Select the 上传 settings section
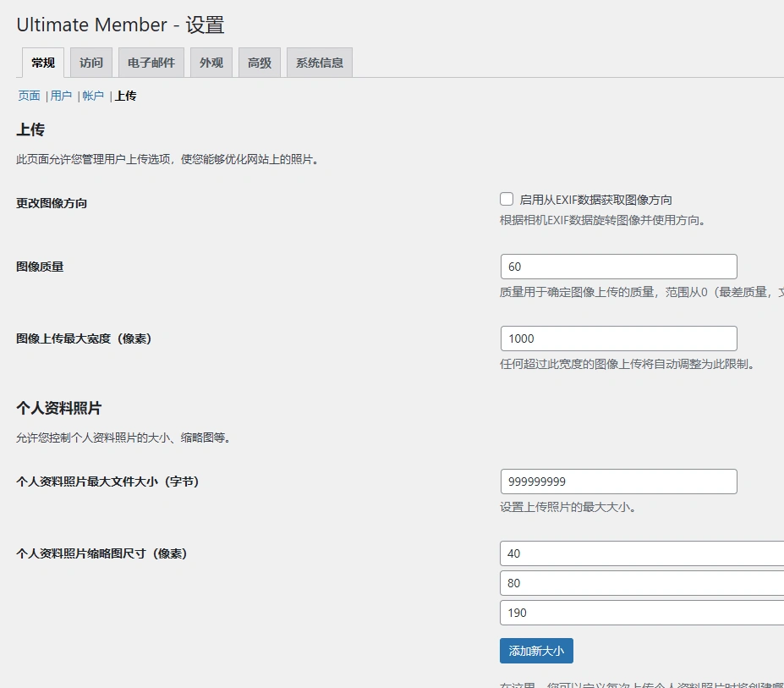 click(x=125, y=96)
